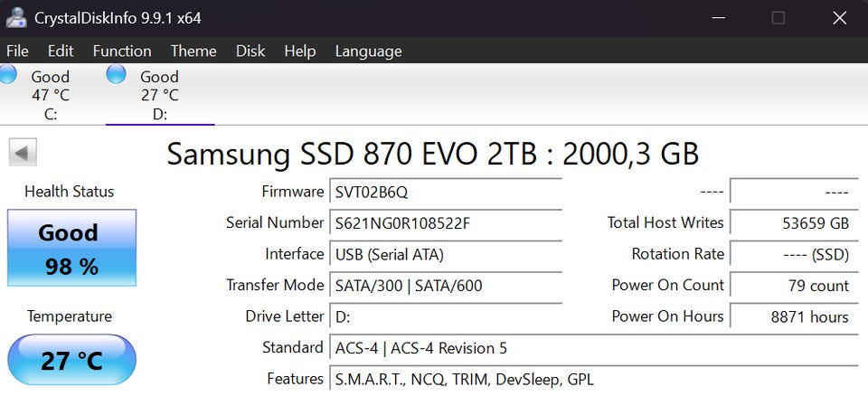Image resolution: width=868 pixels, height=396 pixels.
Task: Click the Samsung SSD 870 EVO 2TB title
Action: point(433,154)
